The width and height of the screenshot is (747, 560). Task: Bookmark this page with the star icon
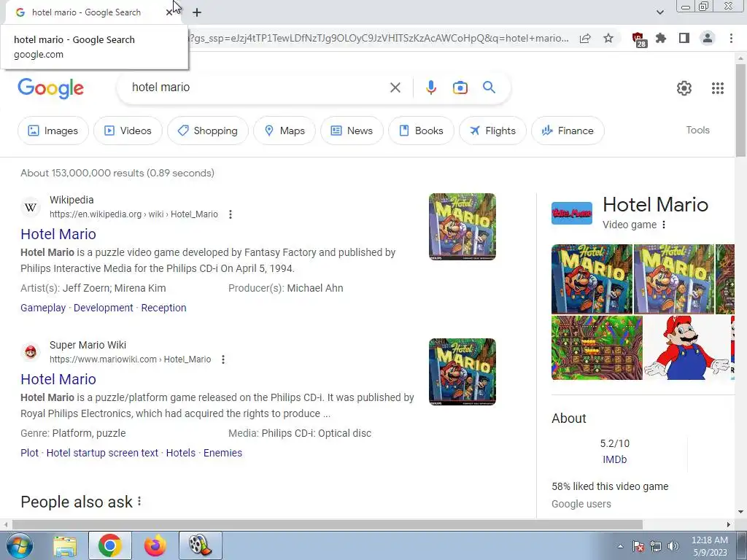pyautogui.click(x=608, y=38)
